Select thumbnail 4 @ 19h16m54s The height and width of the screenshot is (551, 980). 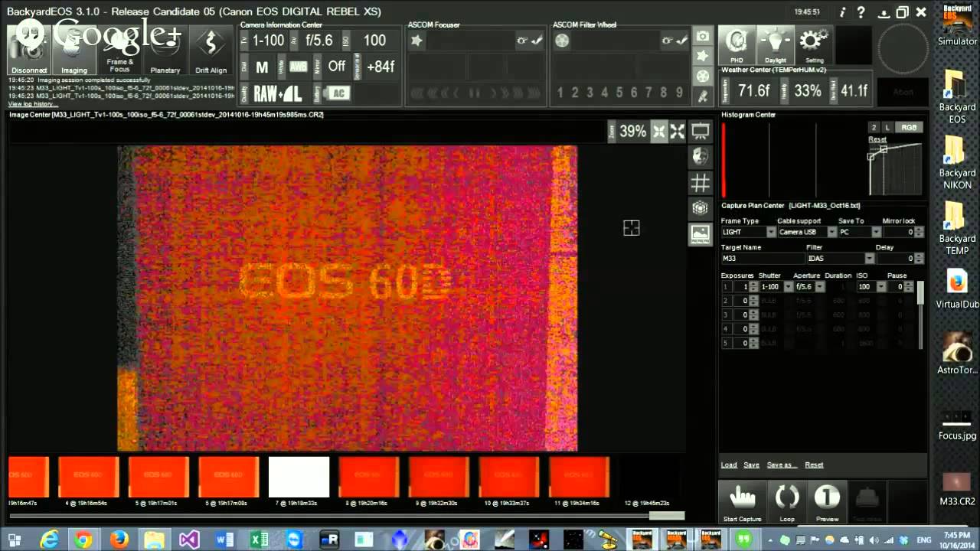[89, 477]
